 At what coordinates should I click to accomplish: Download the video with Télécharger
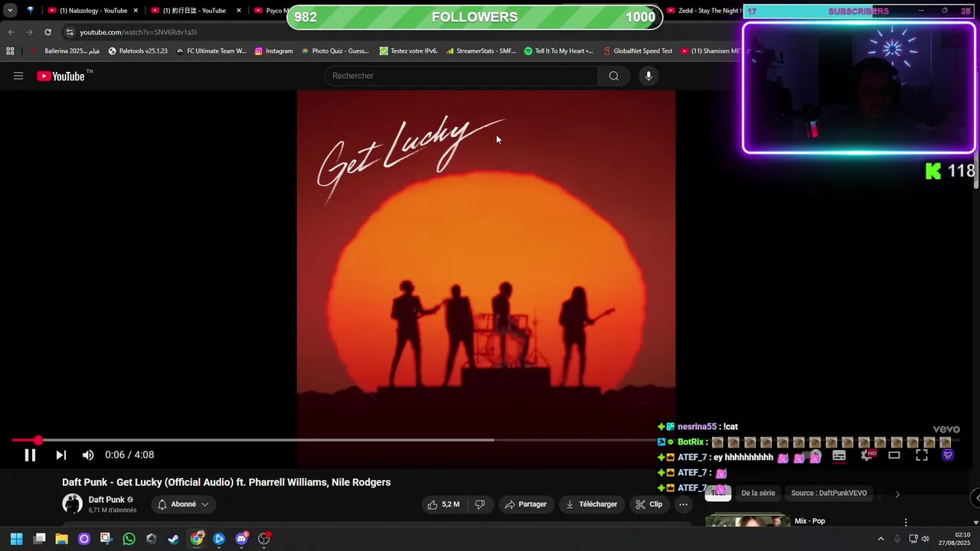click(x=590, y=504)
